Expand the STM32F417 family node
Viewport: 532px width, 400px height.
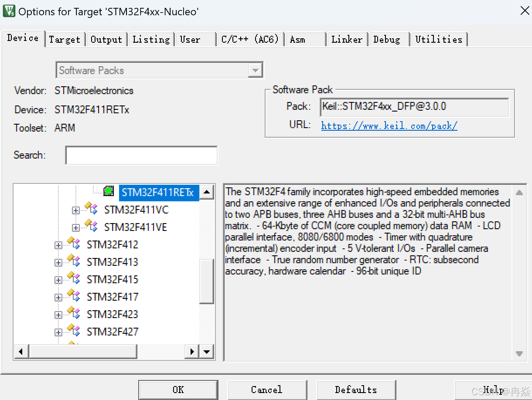tap(58, 298)
